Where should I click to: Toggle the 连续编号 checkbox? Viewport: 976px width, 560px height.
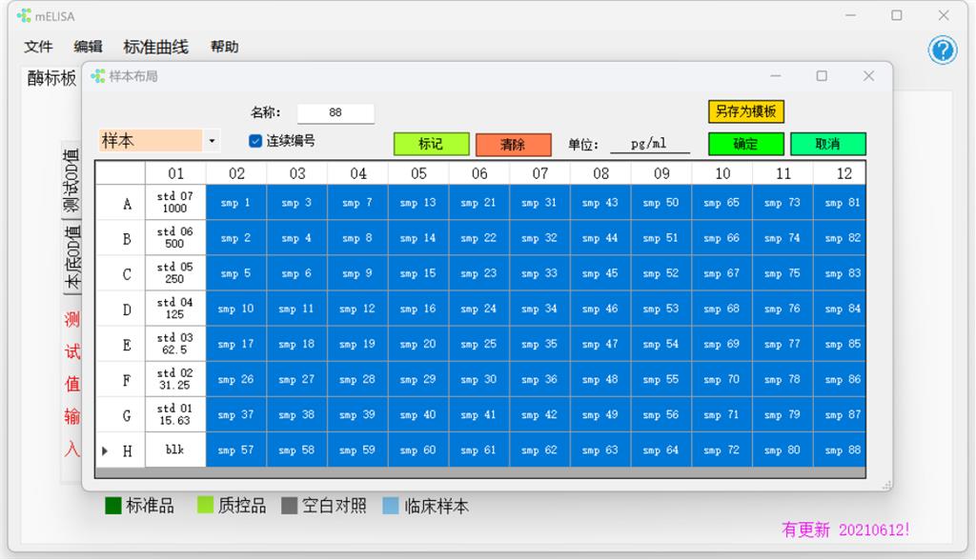point(255,141)
